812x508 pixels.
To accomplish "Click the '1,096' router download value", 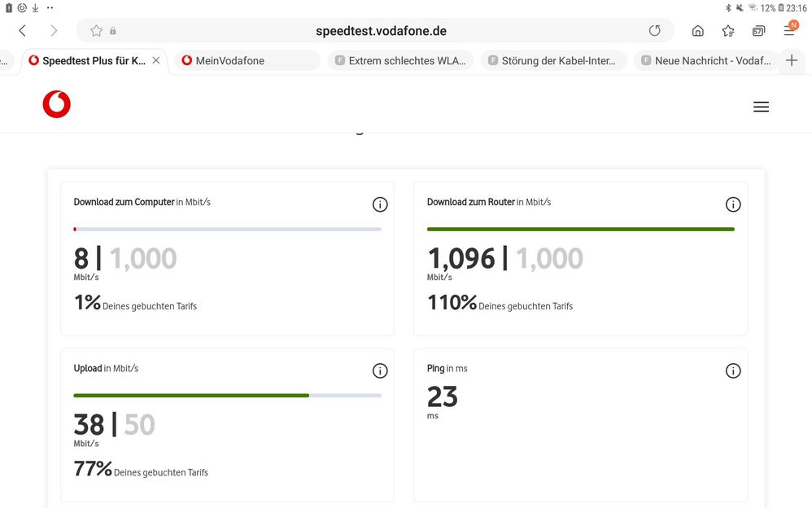I will (461, 258).
